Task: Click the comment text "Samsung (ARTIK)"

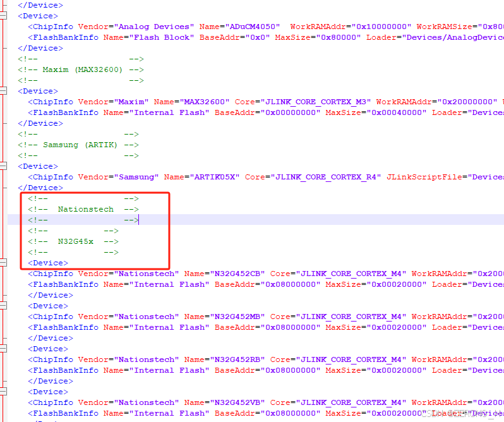Action: pyautogui.click(x=80, y=145)
